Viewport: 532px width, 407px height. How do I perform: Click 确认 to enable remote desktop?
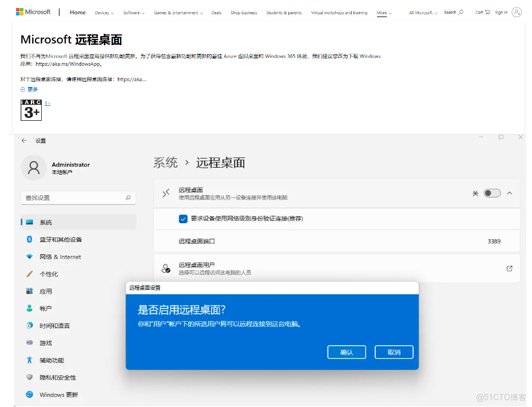347,352
